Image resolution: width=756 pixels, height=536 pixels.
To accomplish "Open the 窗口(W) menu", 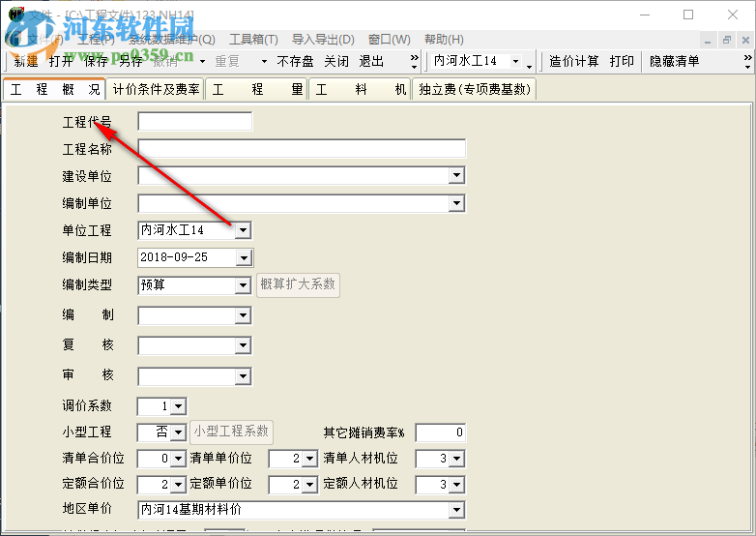I will click(x=389, y=39).
